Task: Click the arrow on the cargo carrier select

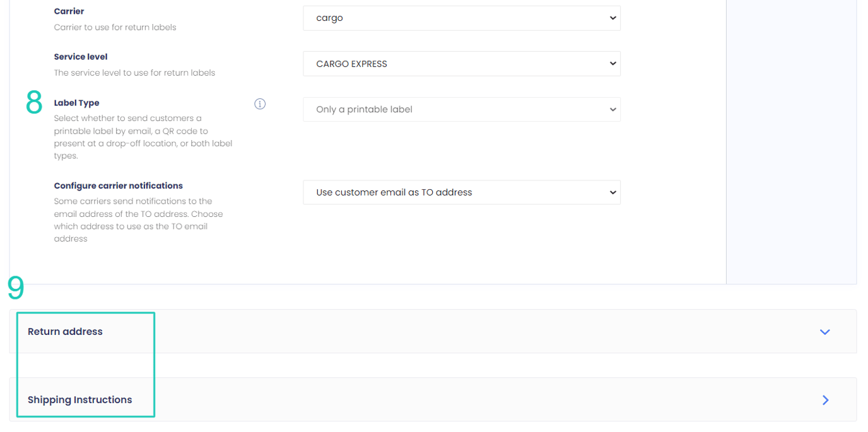Action: tap(612, 18)
